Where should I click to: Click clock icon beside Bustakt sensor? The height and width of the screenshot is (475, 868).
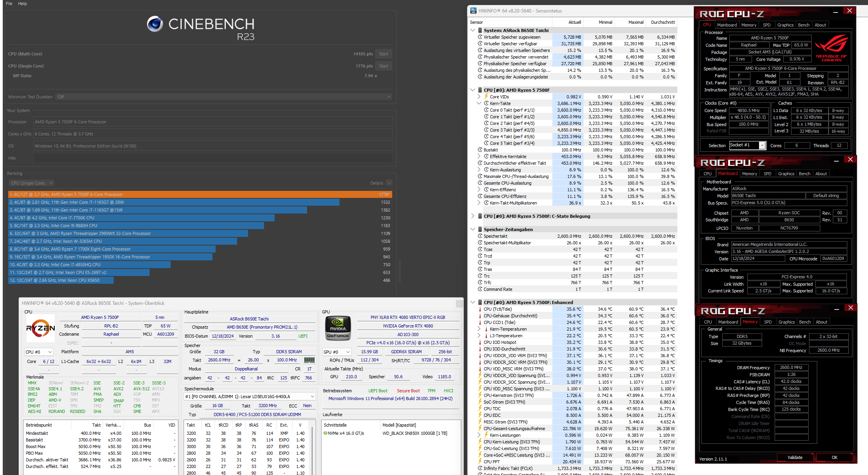point(480,149)
